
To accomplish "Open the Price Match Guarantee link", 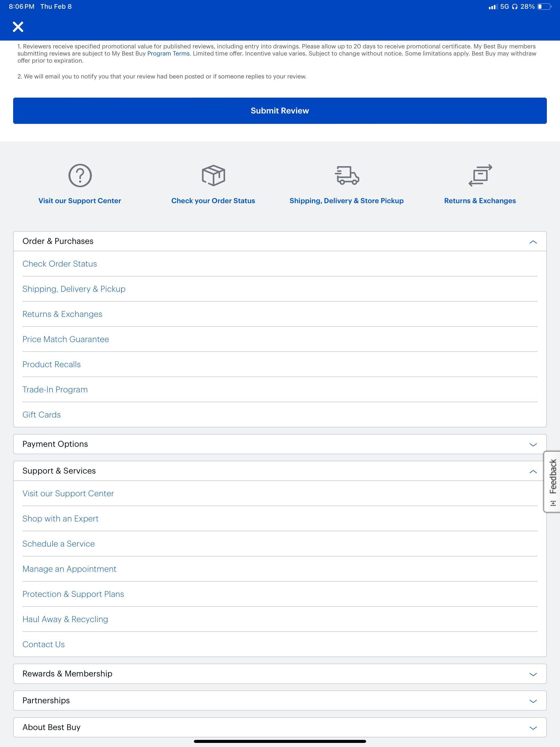I will point(66,339).
